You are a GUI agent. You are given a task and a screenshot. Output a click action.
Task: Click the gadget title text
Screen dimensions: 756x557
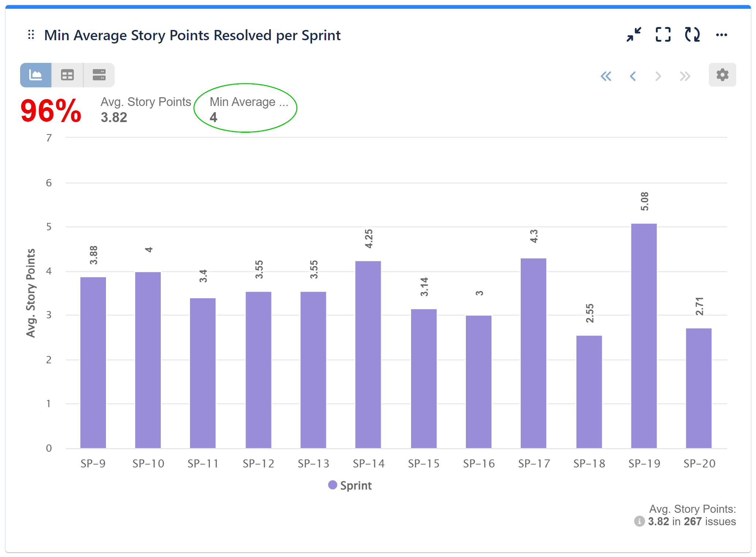click(x=192, y=35)
